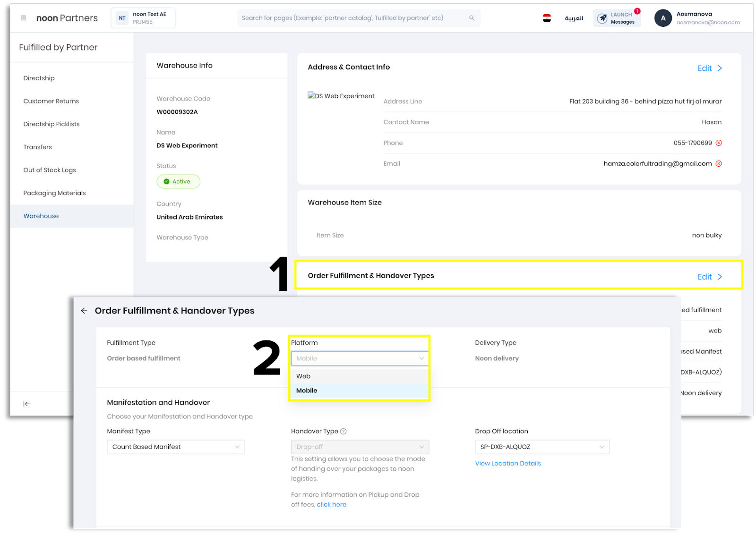Click the Handover Type help icon

pyautogui.click(x=344, y=431)
